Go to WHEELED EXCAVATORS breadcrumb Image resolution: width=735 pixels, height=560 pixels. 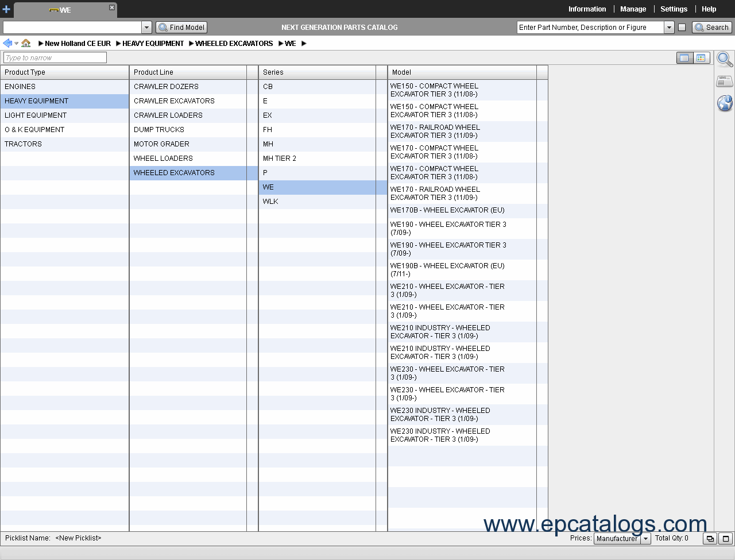click(x=234, y=44)
